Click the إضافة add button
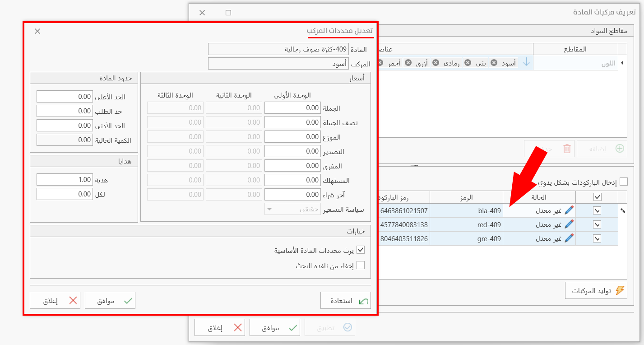Viewport: 644px width, 345px height. click(602, 148)
